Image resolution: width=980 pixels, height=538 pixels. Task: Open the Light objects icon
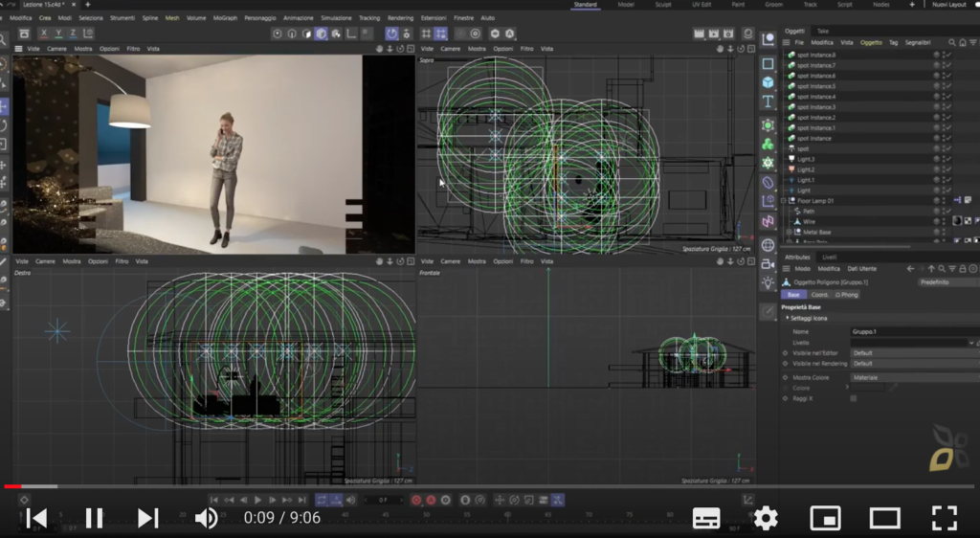[768, 282]
